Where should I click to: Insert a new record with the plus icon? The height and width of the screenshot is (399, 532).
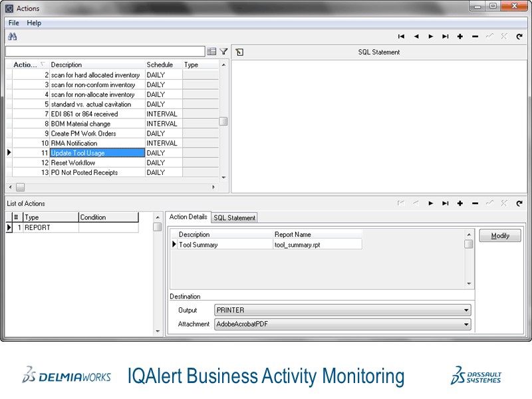[460, 37]
